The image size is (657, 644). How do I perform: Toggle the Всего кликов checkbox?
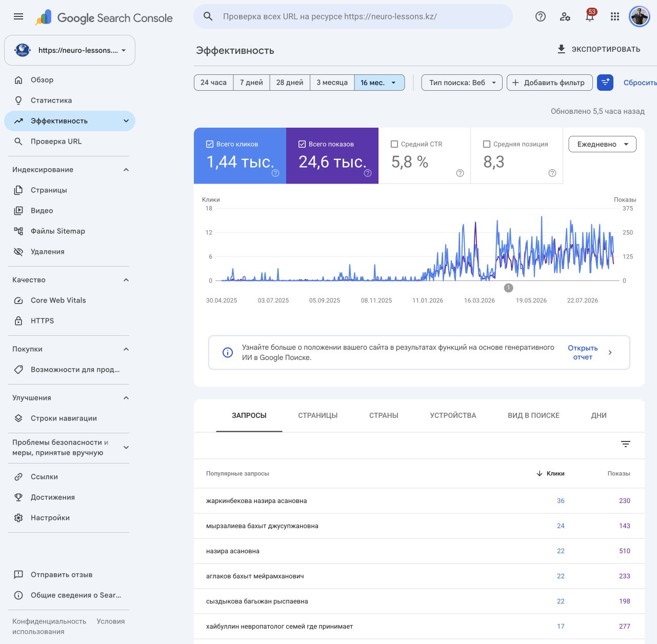[x=210, y=144]
